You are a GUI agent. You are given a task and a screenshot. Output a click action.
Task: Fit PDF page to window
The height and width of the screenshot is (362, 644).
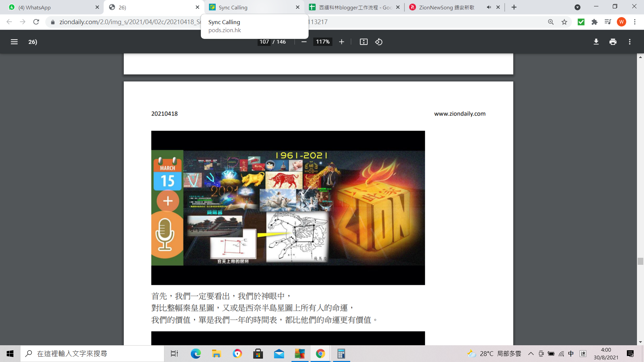364,42
